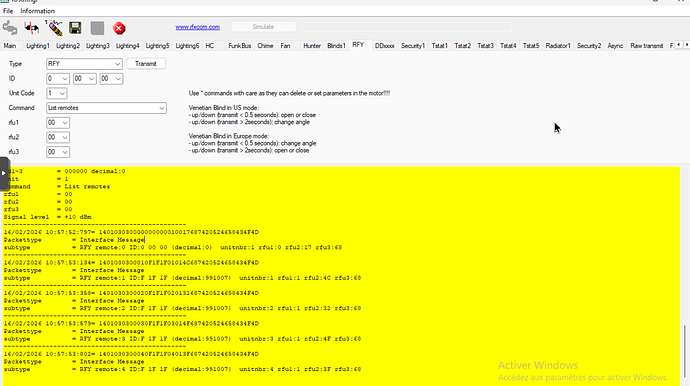
Task: Click the connect device toolbar icon
Action: tap(10, 28)
